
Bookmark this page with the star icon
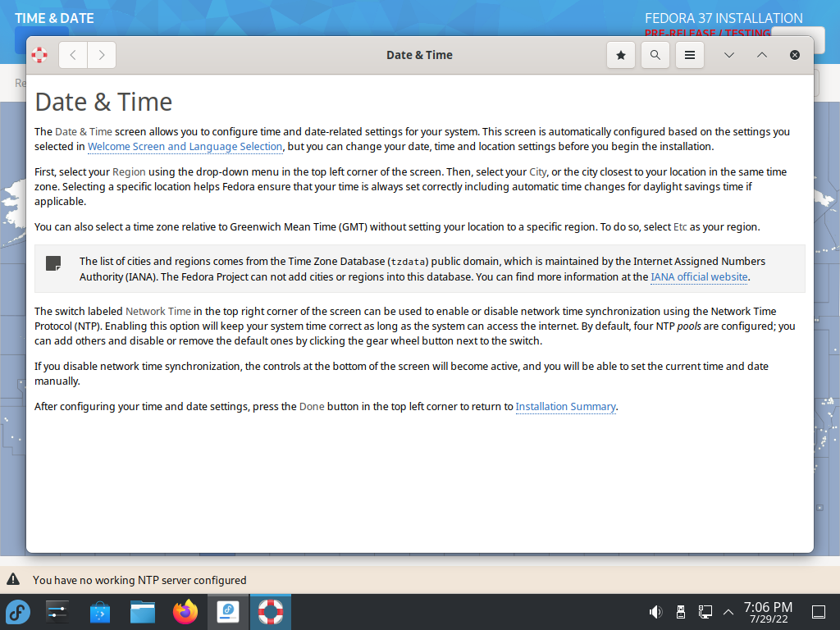click(x=621, y=55)
